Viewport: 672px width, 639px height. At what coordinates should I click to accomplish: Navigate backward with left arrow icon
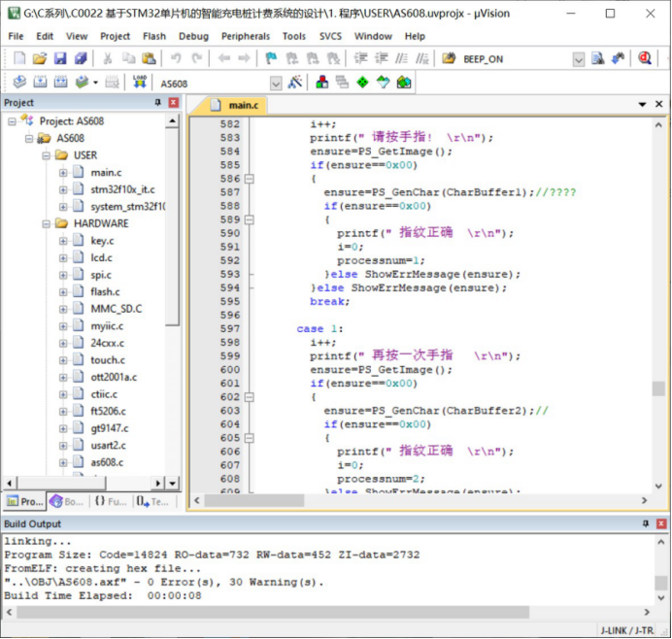224,58
